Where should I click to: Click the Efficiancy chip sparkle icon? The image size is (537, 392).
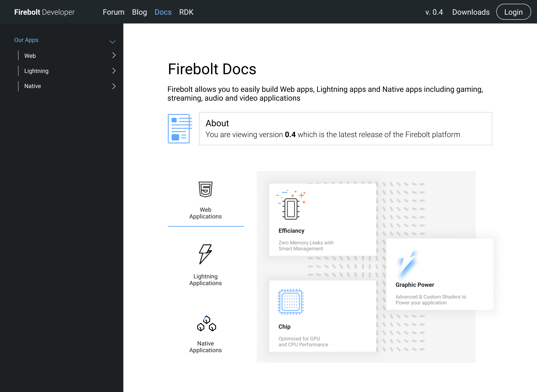[x=291, y=205]
